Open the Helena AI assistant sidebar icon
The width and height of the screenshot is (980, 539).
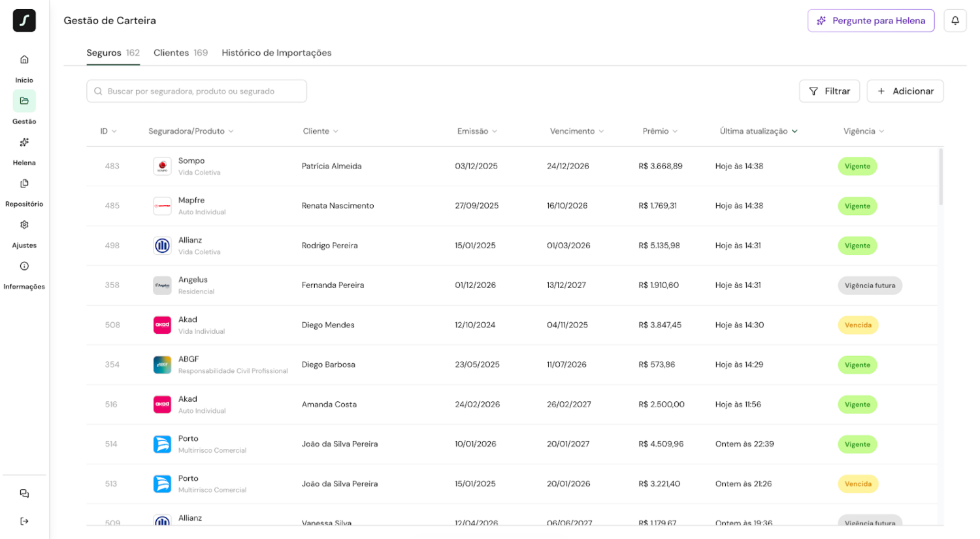click(x=24, y=142)
